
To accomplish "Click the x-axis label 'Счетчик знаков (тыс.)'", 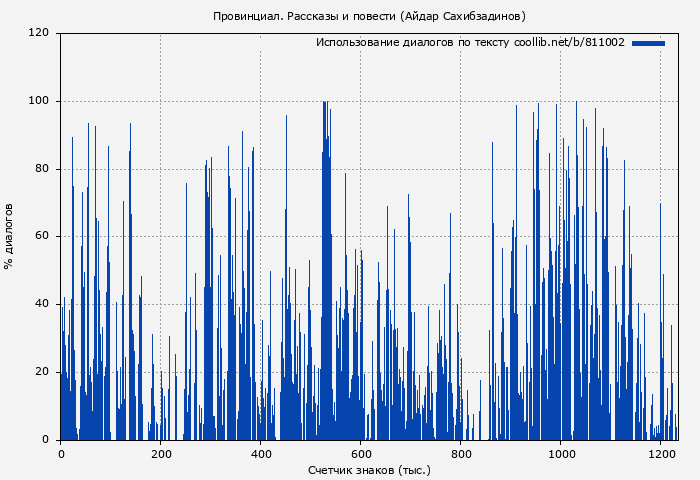I will click(369, 469).
